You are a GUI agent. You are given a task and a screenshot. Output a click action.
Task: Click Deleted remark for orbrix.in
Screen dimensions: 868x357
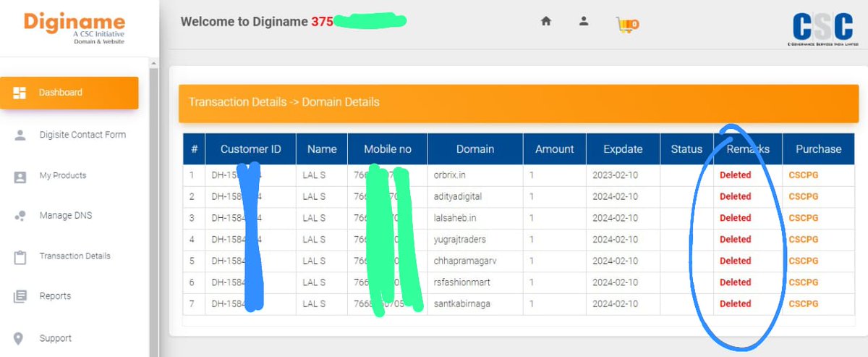tap(735, 175)
